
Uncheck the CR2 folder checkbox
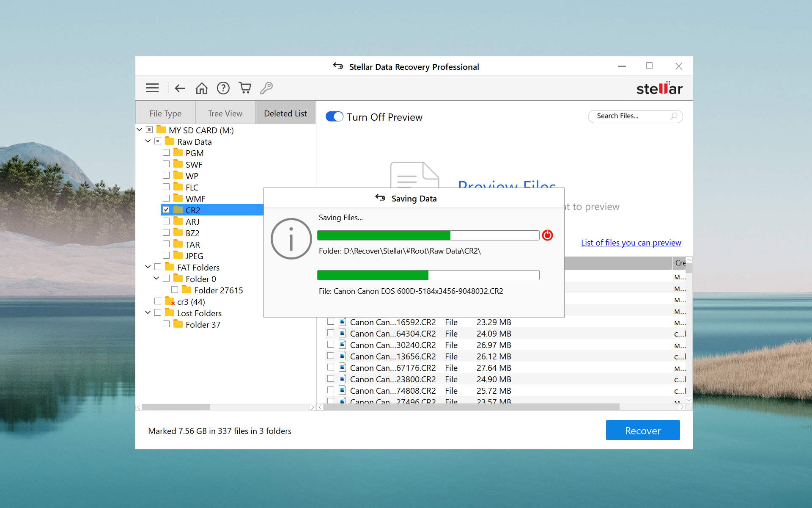coord(166,210)
